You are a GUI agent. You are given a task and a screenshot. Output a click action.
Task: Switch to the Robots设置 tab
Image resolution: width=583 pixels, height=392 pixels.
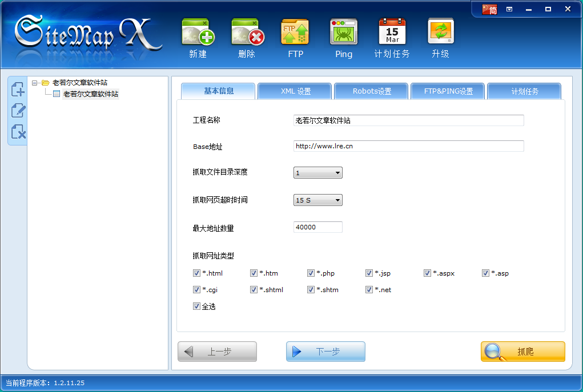[x=371, y=91]
